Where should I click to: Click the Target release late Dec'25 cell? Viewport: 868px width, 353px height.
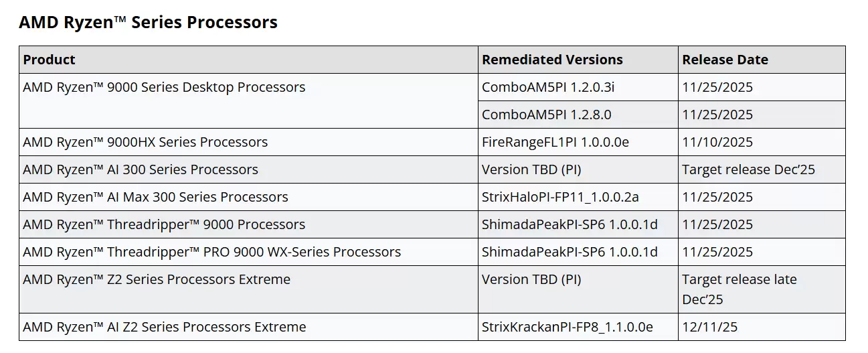tap(739, 289)
